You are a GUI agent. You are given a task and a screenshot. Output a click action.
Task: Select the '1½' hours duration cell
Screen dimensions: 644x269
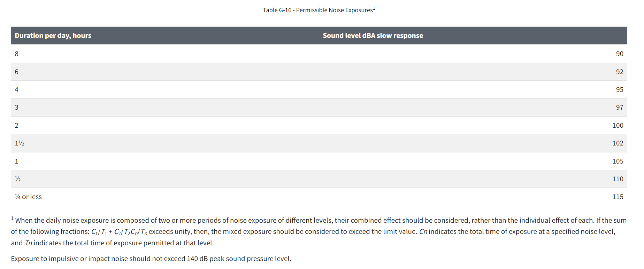coord(20,143)
